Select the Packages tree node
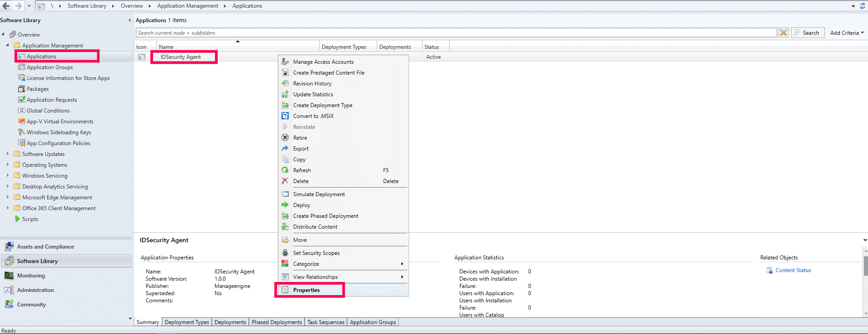Image resolution: width=868 pixels, height=334 pixels. tap(38, 89)
